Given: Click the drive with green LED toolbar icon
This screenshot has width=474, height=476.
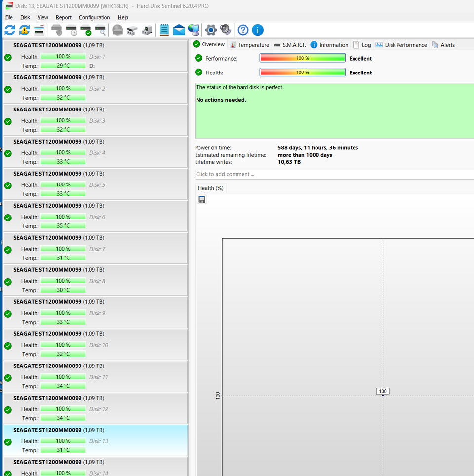Looking at the screenshot, I should click(x=147, y=30).
